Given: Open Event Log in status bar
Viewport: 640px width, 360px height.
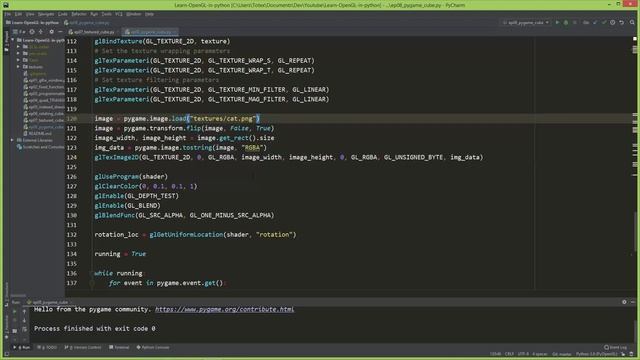Looking at the screenshot, I should 616,347.
